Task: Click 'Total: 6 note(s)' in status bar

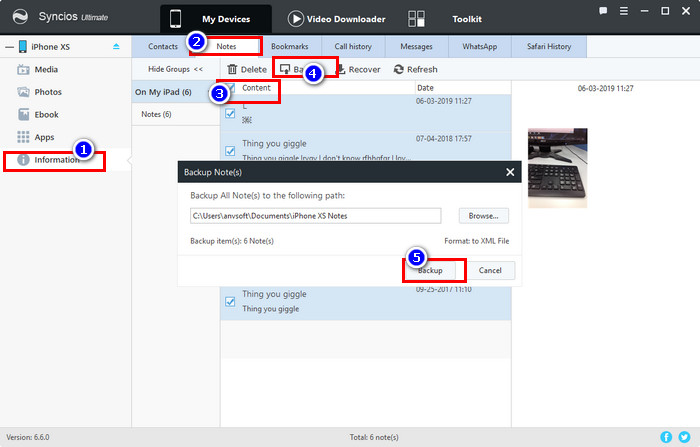Action: [x=374, y=437]
